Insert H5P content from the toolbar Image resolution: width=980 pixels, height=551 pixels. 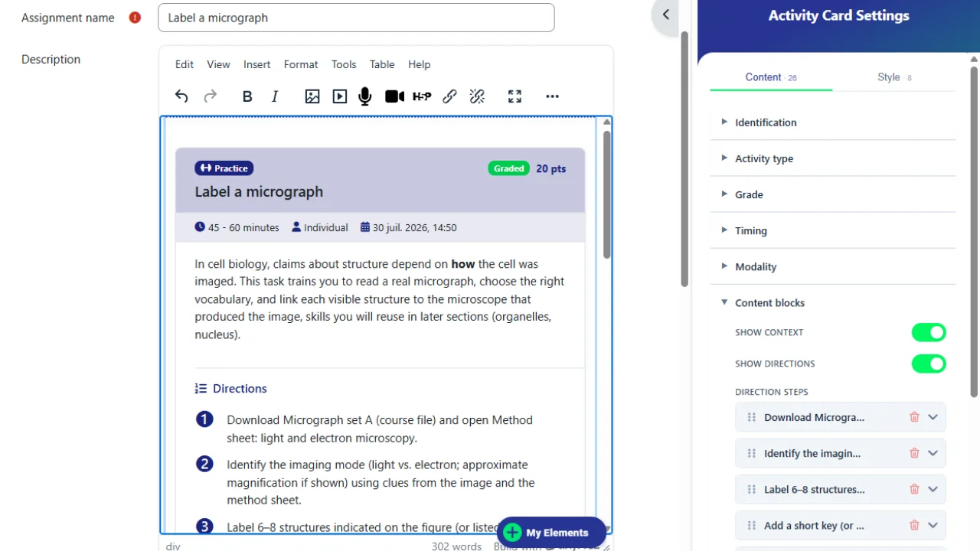click(x=422, y=96)
